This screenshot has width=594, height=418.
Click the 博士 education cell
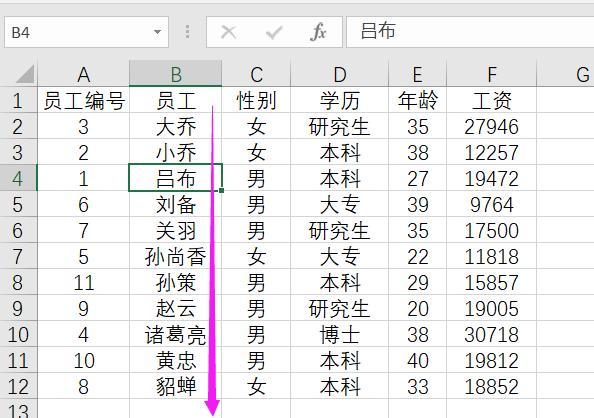[339, 334]
